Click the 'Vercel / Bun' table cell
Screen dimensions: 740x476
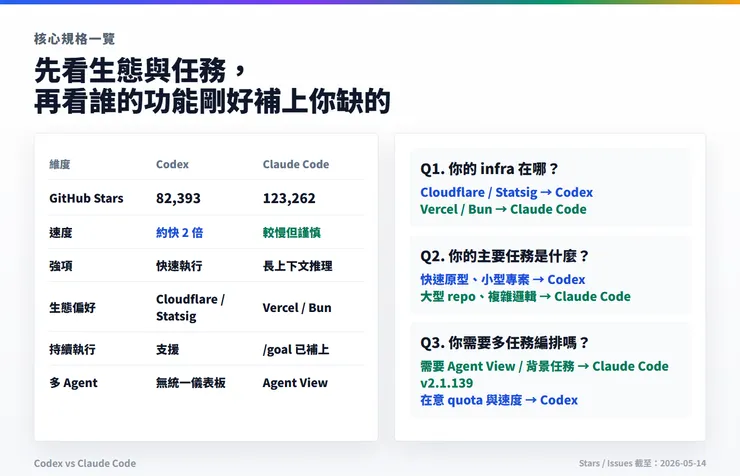[297, 308]
